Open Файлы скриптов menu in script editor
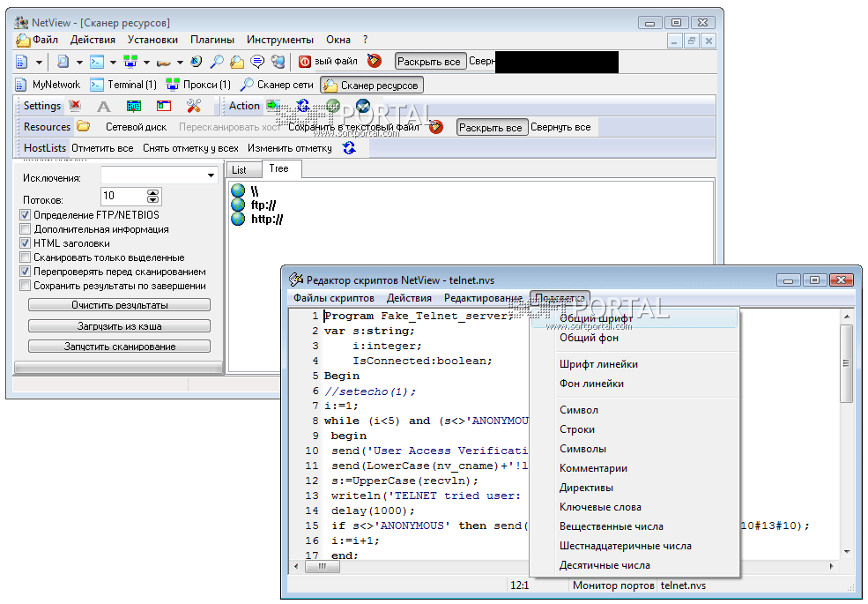868x604 pixels. pos(334,298)
